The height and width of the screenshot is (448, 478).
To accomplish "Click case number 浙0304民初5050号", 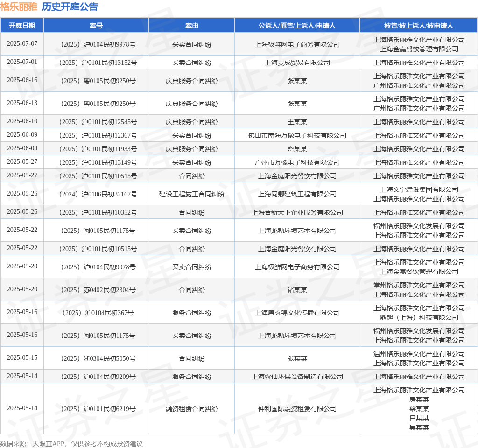I will [x=98, y=358].
